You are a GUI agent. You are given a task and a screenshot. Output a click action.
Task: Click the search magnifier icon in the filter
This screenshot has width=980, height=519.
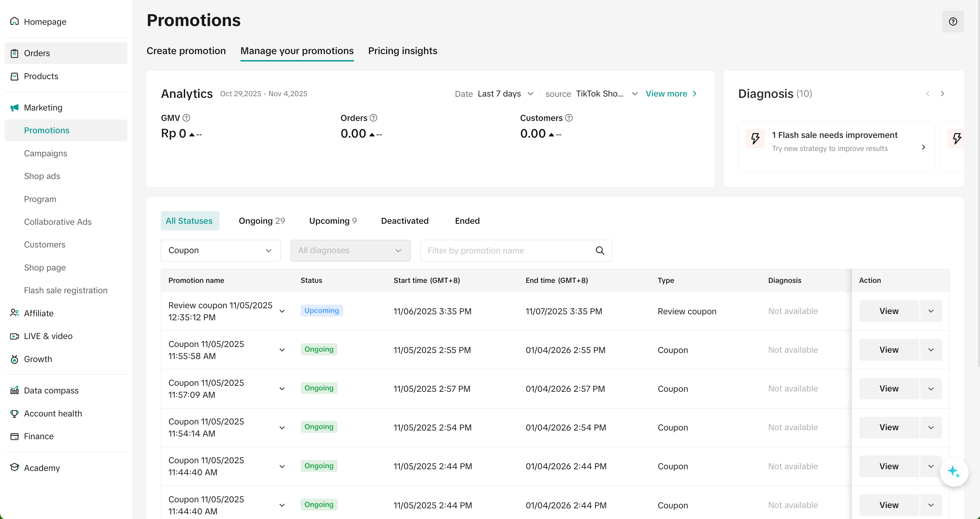(599, 250)
